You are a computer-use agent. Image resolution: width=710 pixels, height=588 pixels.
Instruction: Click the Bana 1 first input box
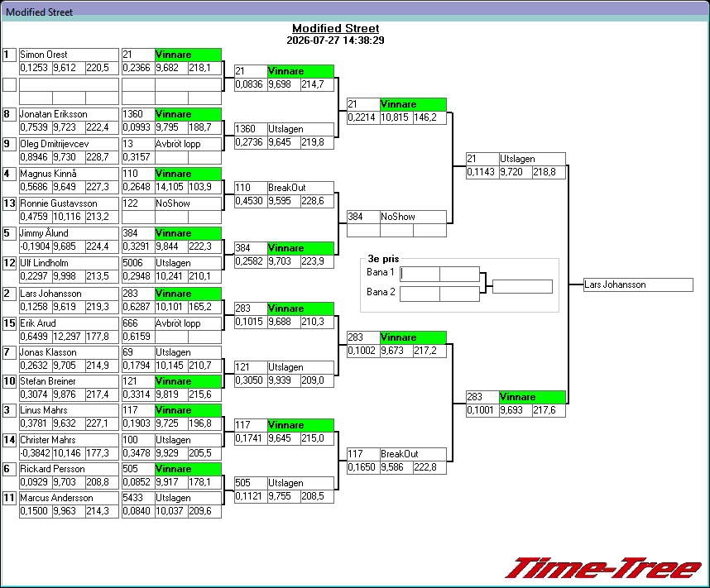(x=420, y=274)
